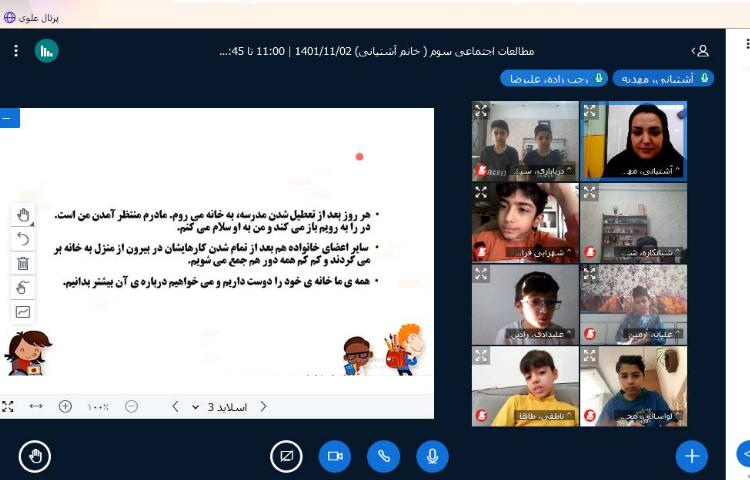Reset zoom via the ۱۰۰٪ label
This screenshot has height=480, width=750.
tap(98, 407)
